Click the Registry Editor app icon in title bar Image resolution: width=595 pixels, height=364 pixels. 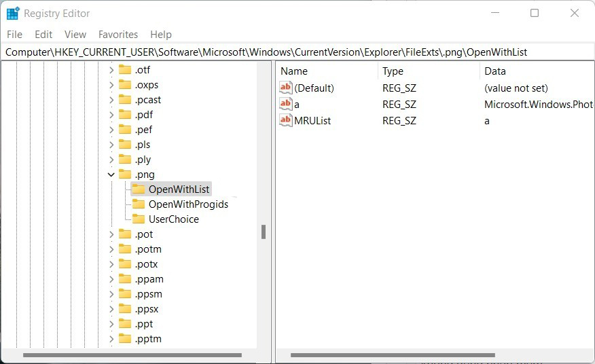pos(13,14)
